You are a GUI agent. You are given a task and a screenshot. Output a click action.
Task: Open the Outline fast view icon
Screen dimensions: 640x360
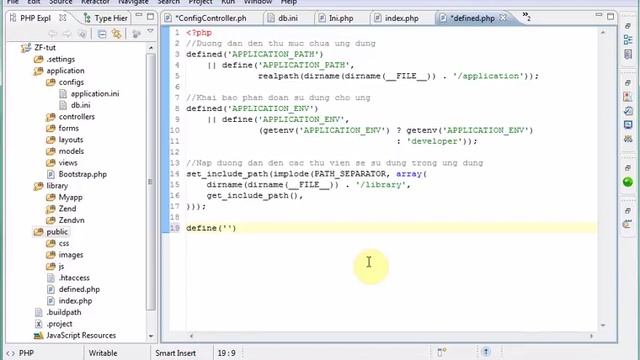pyautogui.click(x=628, y=40)
